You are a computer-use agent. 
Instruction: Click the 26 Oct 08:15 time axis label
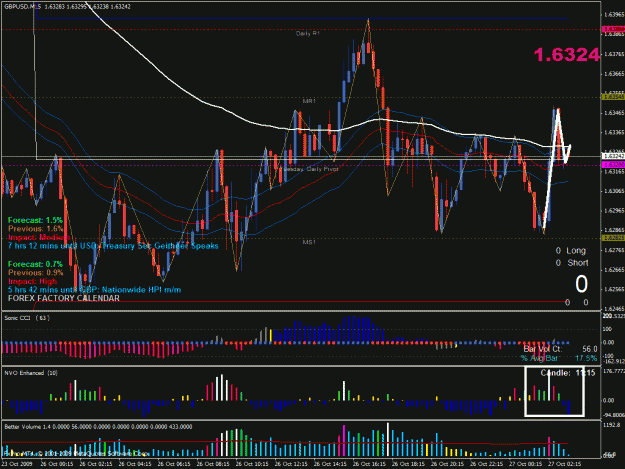213,464
